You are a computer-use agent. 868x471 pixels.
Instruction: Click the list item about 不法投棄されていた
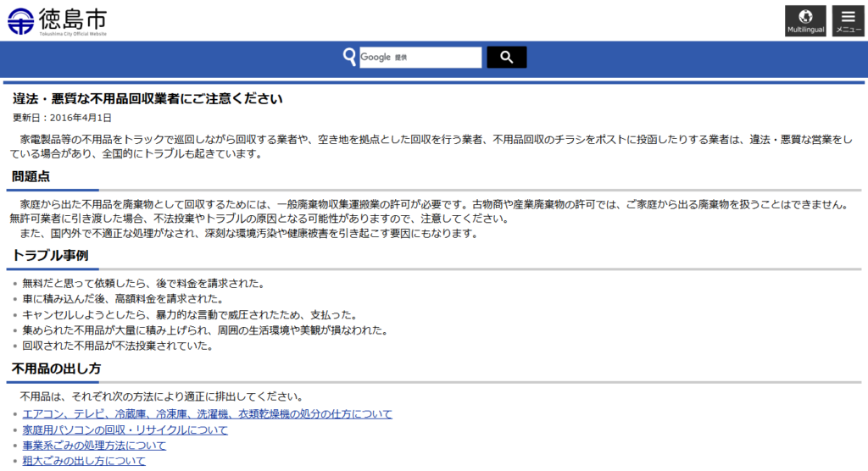pyautogui.click(x=117, y=346)
